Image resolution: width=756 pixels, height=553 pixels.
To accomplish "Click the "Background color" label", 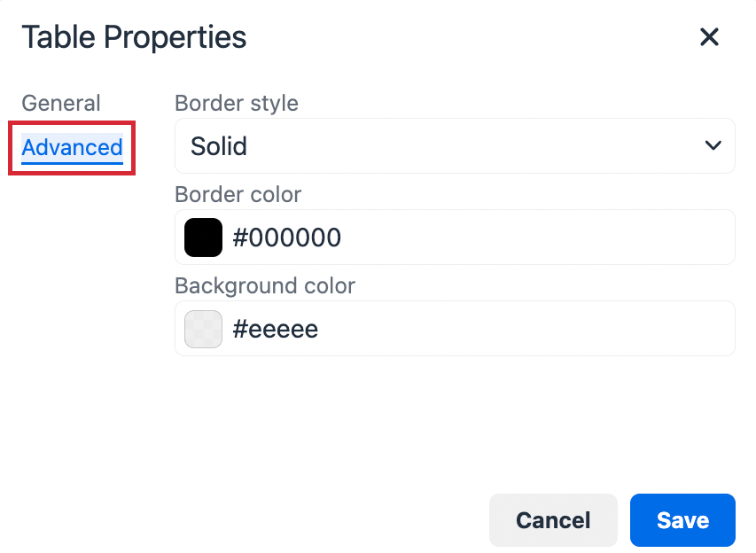I will 264,285.
